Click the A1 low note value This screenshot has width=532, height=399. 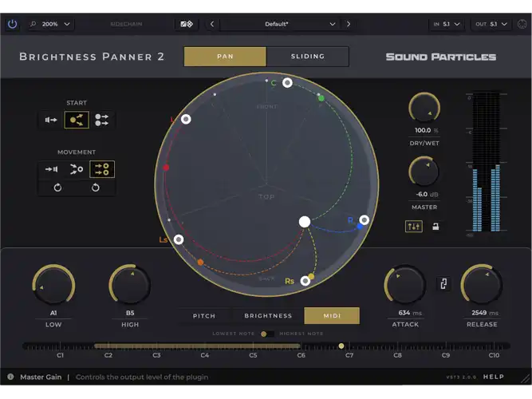coord(53,313)
